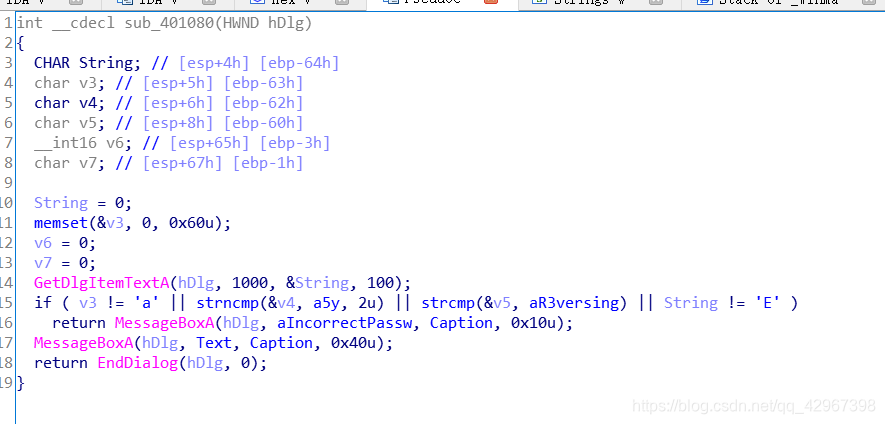Select the [ebp-64h] comment on line 3
Image resolution: width=885 pixels, height=424 pixels.
tap(300, 63)
